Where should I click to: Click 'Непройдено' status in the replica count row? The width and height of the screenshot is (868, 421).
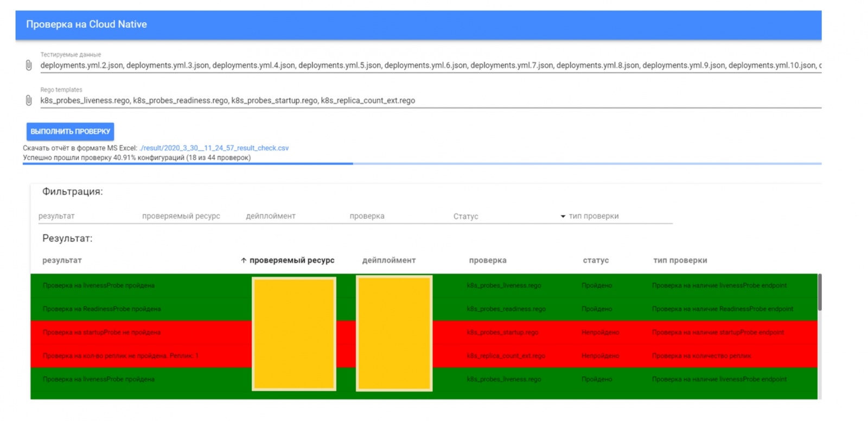600,356
